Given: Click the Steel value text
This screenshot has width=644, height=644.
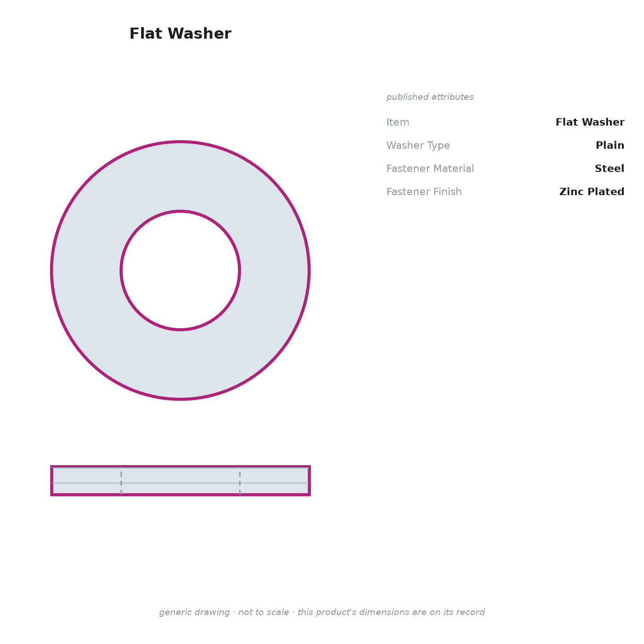Looking at the screenshot, I should 609,169.
